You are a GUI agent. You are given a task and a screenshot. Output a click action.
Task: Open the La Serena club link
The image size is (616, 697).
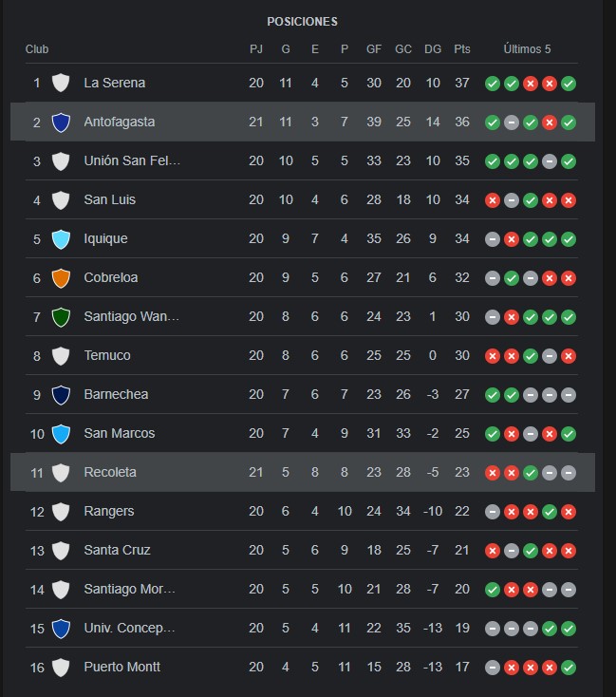coord(115,83)
